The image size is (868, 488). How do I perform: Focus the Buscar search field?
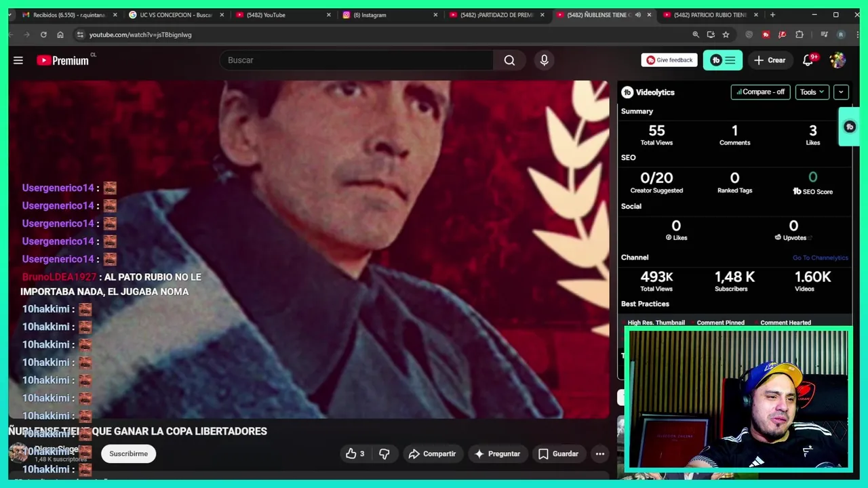pos(357,60)
